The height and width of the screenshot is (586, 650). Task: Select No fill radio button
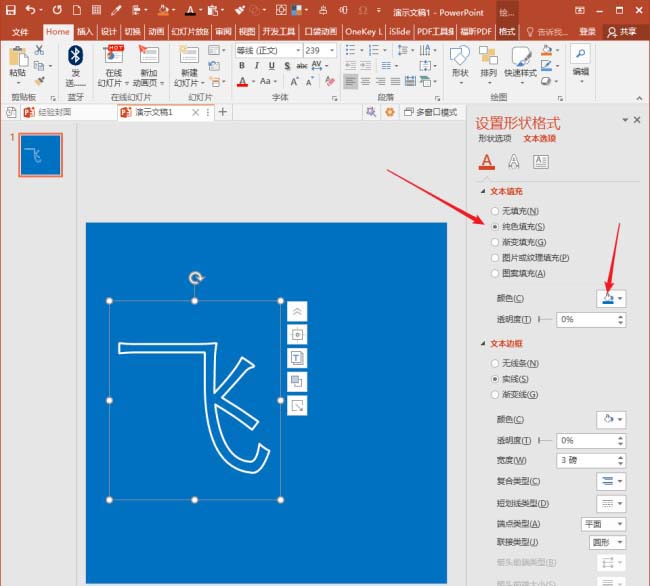(x=495, y=211)
